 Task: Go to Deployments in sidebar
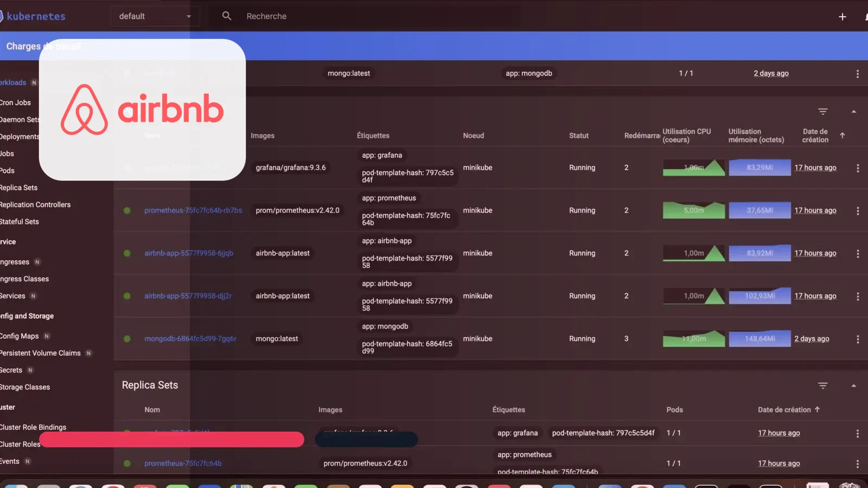(20, 137)
